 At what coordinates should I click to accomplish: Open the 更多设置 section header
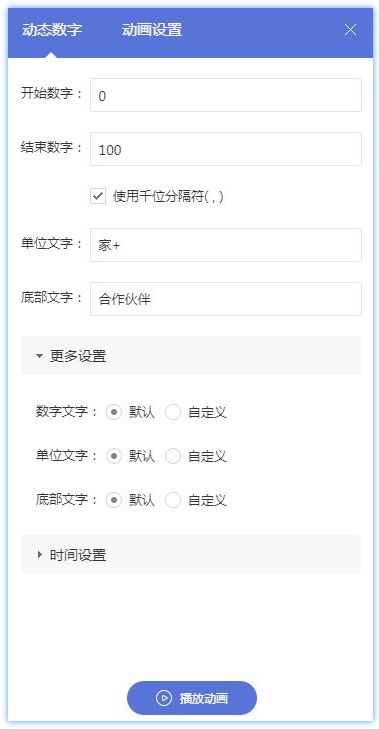(x=191, y=356)
